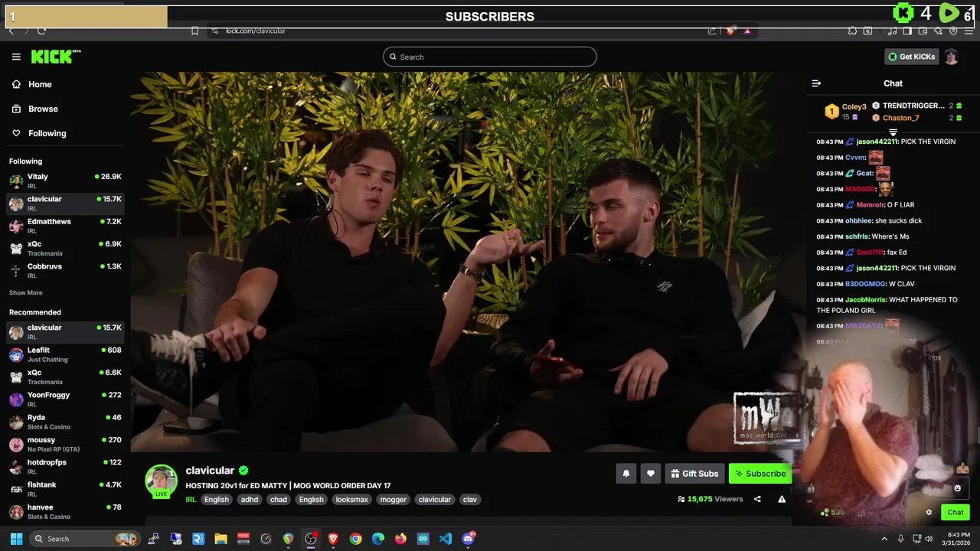Click the mogger tag
The image size is (980, 551).
394,500
